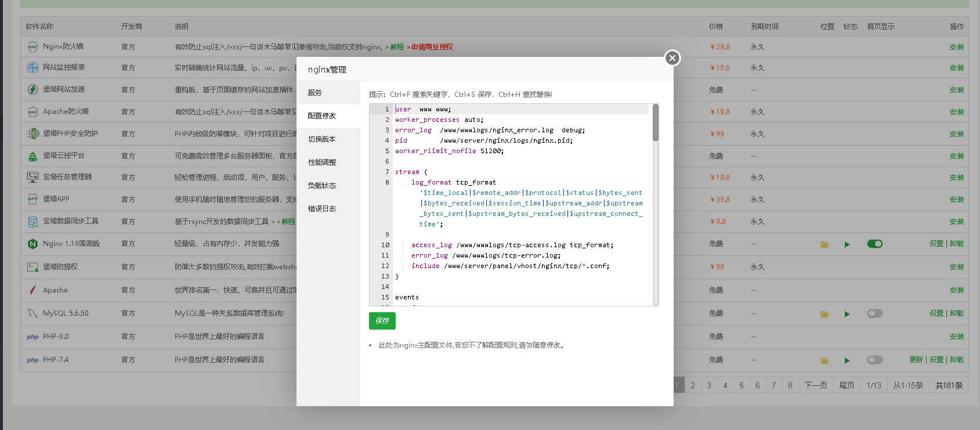
Task: Click the Nginx 1.18 green N icon
Action: [x=32, y=244]
